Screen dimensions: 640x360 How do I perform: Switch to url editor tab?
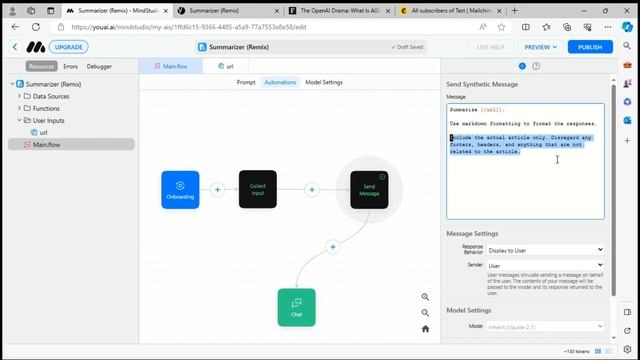(x=226, y=66)
